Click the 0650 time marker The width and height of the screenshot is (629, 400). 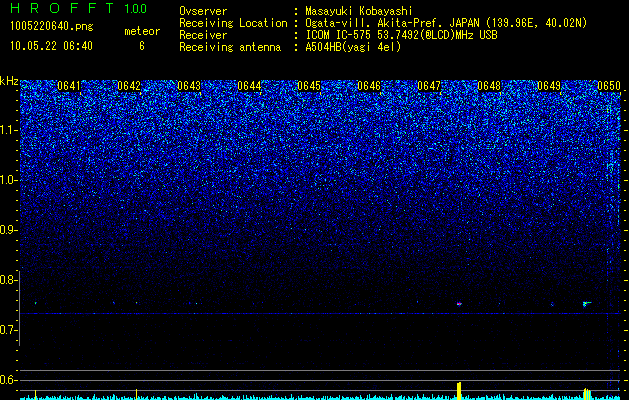(x=609, y=86)
